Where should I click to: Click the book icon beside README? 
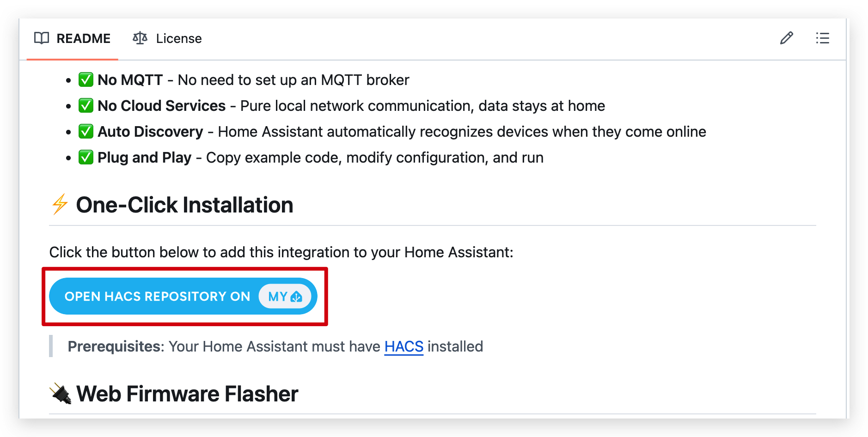[42, 38]
